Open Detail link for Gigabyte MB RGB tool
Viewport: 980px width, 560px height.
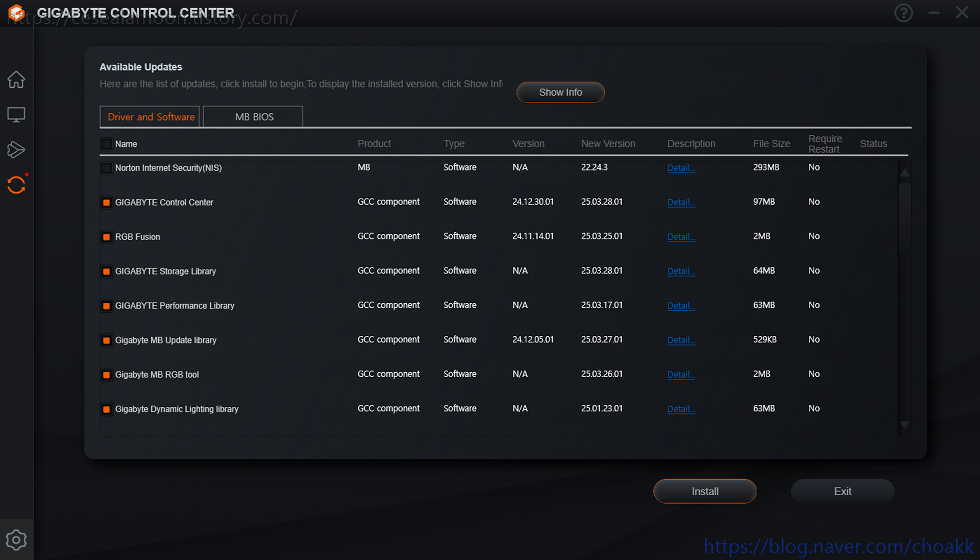click(681, 375)
